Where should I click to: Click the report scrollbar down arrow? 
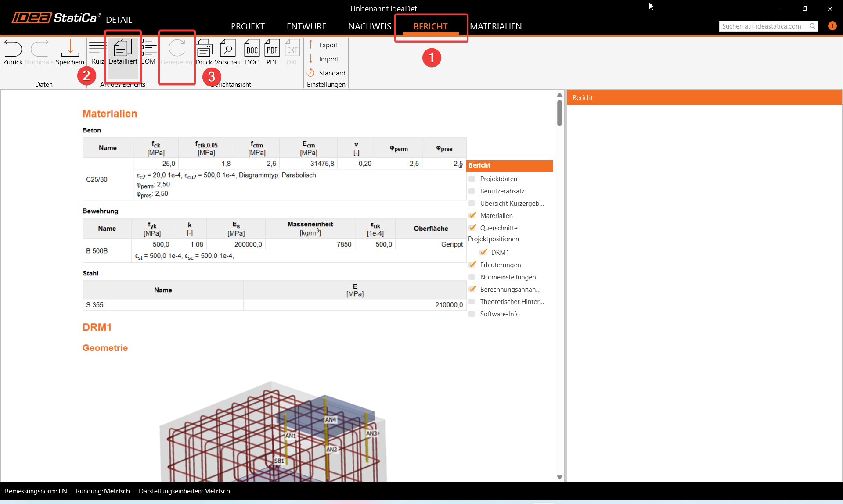click(x=559, y=477)
